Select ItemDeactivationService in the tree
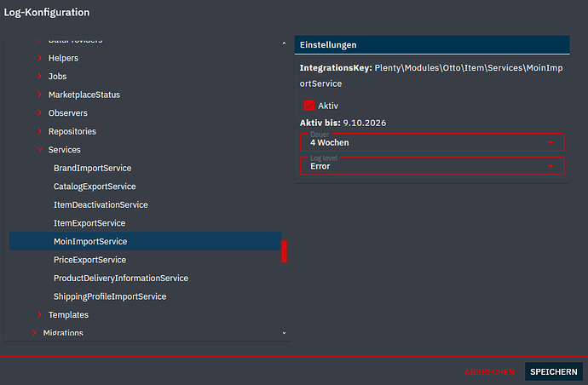 click(101, 204)
